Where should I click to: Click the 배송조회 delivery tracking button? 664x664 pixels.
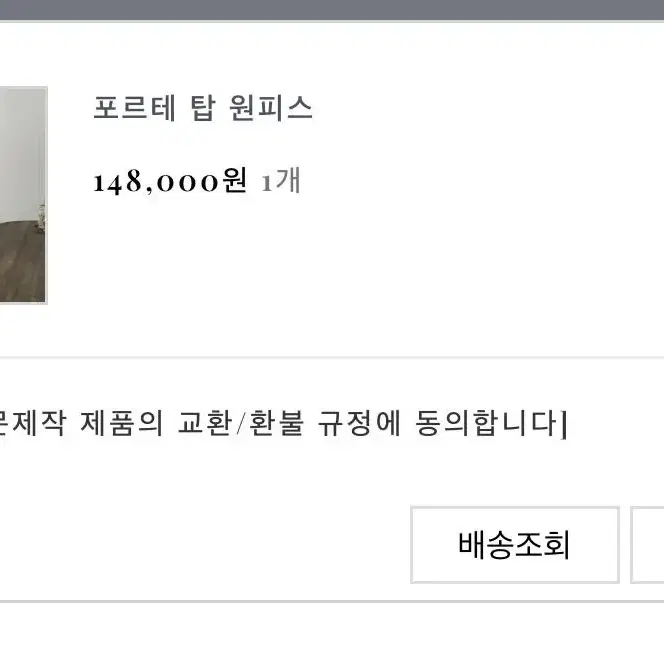click(515, 545)
